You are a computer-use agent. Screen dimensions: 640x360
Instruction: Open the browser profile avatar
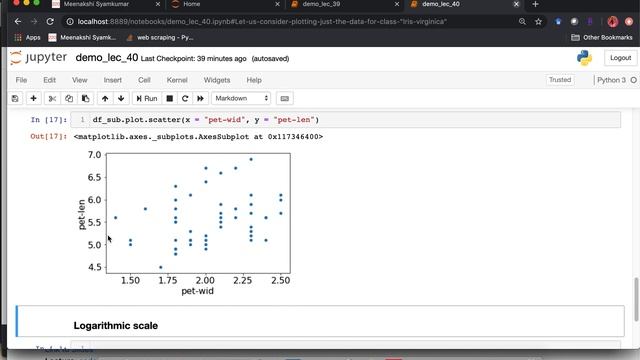coord(612,22)
